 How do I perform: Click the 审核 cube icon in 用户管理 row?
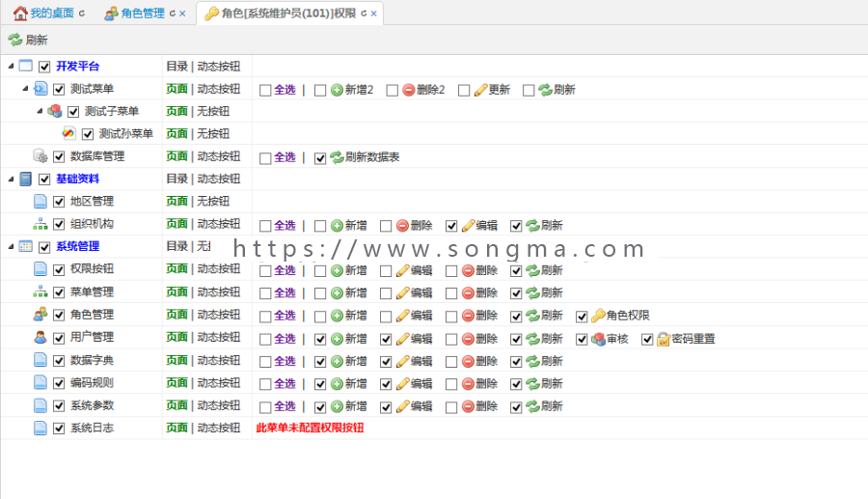tap(598, 339)
